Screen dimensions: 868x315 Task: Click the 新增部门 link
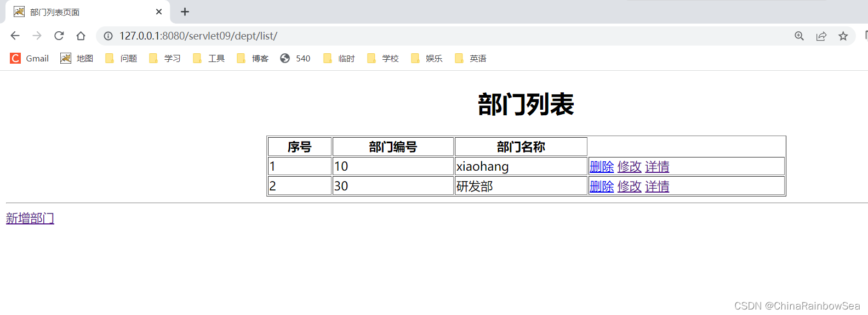tap(30, 218)
